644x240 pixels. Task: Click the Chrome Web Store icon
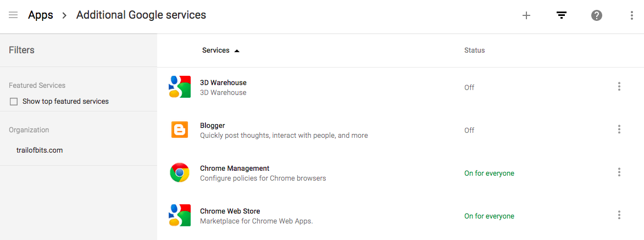180,215
